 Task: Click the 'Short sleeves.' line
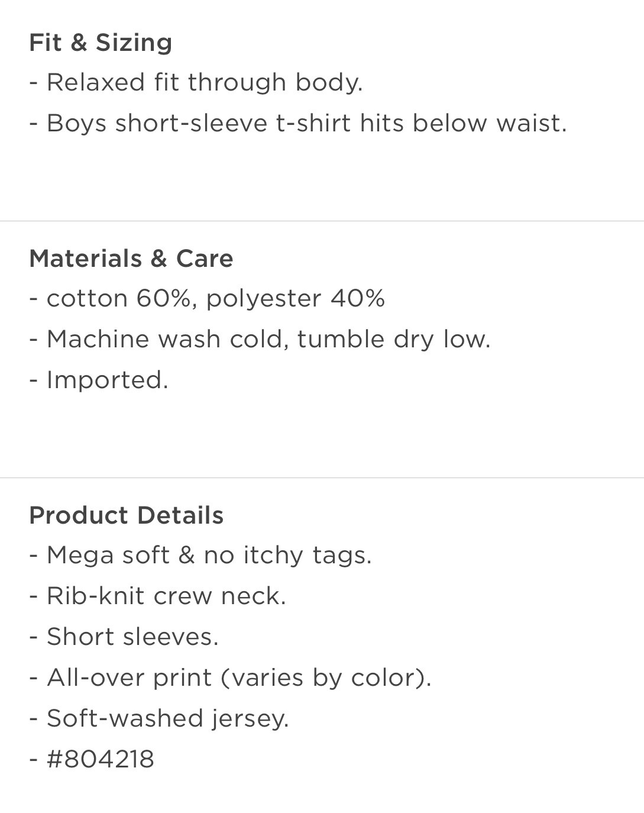(124, 637)
